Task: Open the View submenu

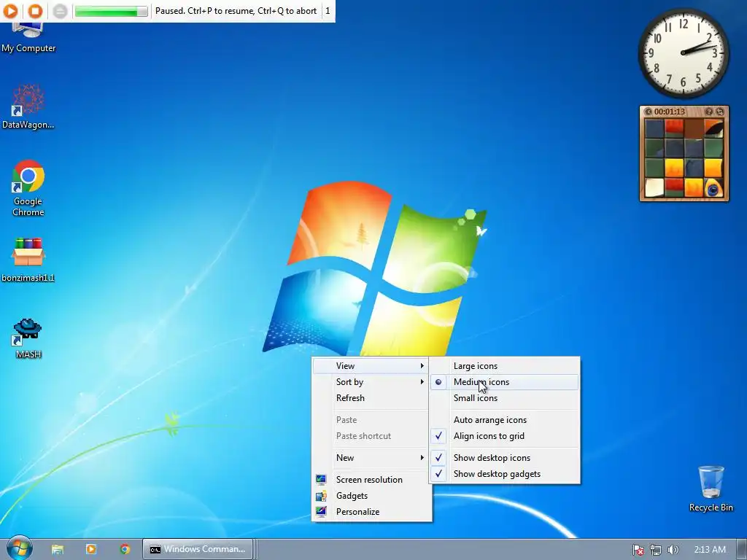Action: pyautogui.click(x=371, y=366)
